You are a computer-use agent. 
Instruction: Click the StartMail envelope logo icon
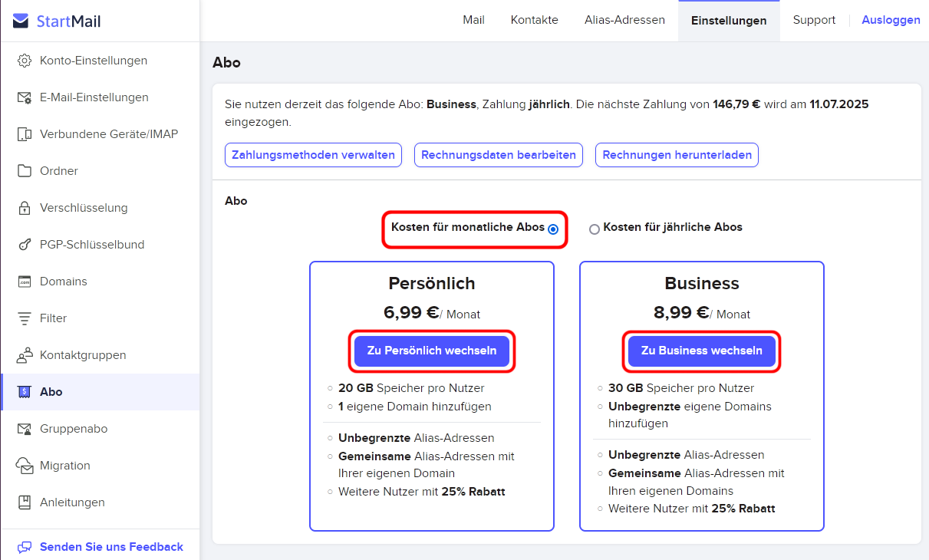21,21
